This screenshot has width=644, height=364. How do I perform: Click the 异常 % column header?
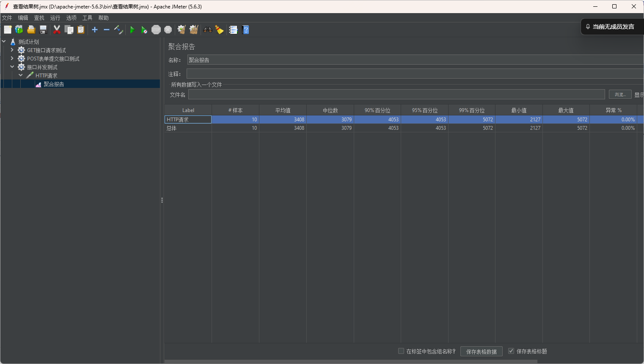pos(614,110)
